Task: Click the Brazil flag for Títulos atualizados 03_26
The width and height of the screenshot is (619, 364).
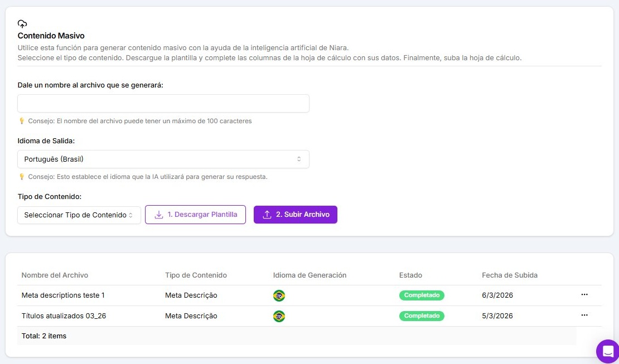Action: point(279,316)
